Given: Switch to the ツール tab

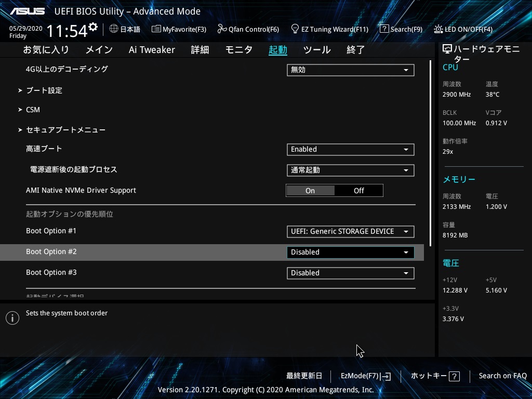Looking at the screenshot, I should [x=317, y=50].
